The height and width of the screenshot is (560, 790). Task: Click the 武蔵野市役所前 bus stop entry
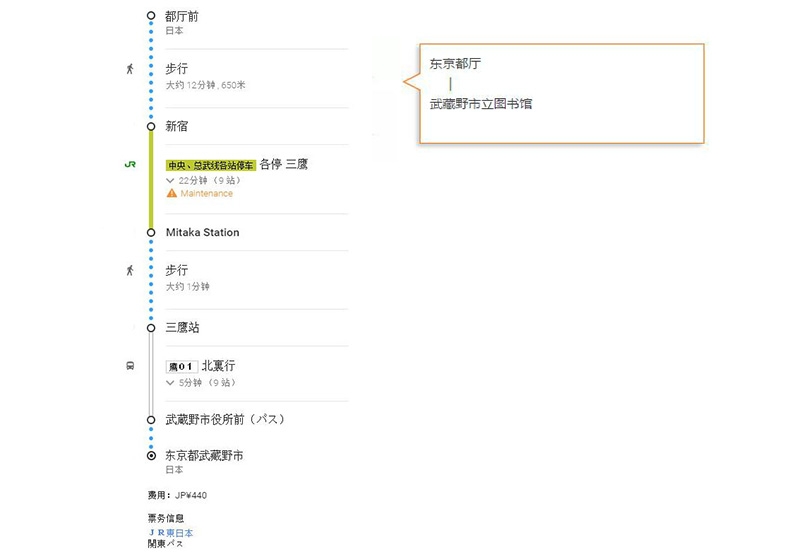[225, 419]
